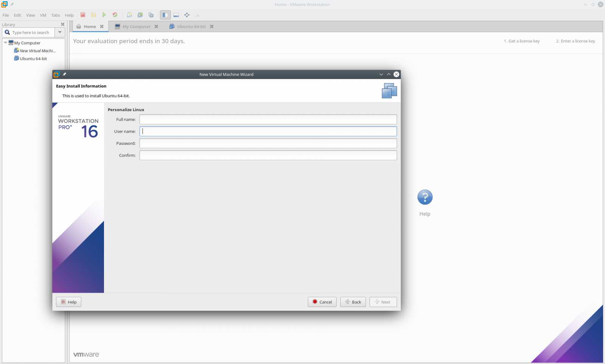This screenshot has width=605, height=364.
Task: Open the Tabs menu
Action: tap(56, 15)
